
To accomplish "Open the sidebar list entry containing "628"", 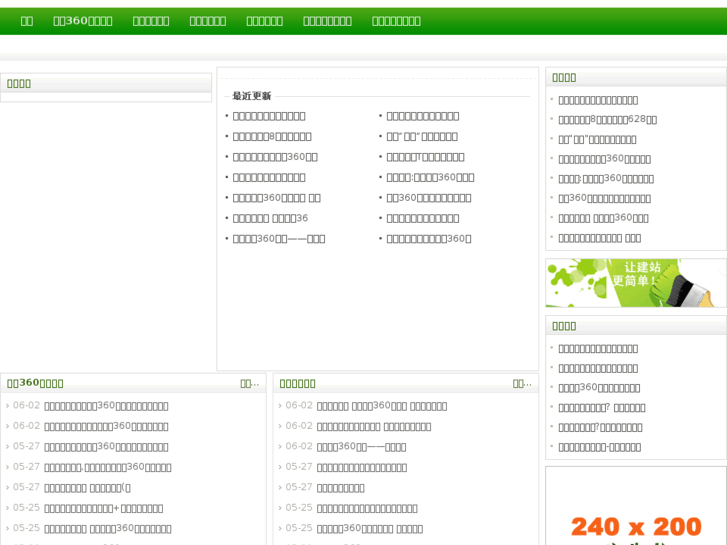I will click(607, 120).
